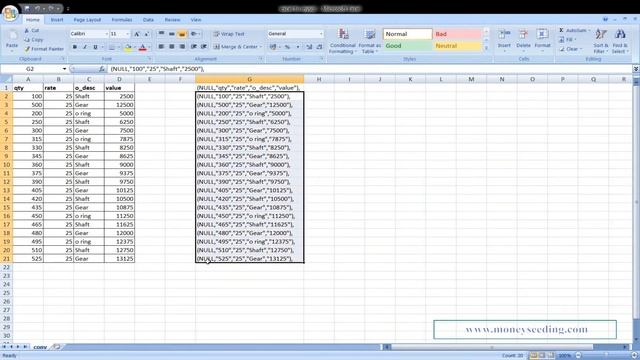Switch to Page Layout view in status bar
This screenshot has width=640, height=360.
tap(542, 356)
